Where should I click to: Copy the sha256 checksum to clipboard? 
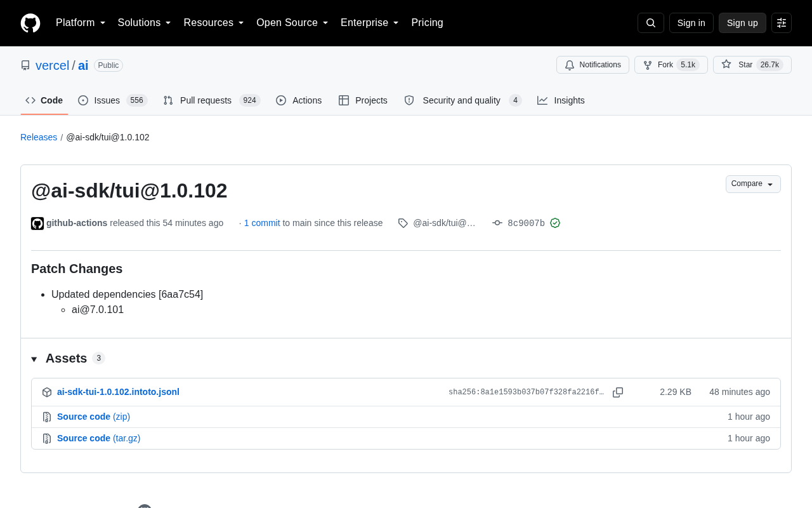618,392
